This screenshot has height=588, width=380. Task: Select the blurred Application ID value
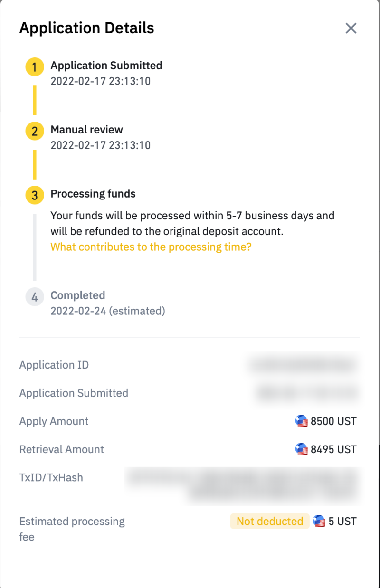click(x=302, y=365)
